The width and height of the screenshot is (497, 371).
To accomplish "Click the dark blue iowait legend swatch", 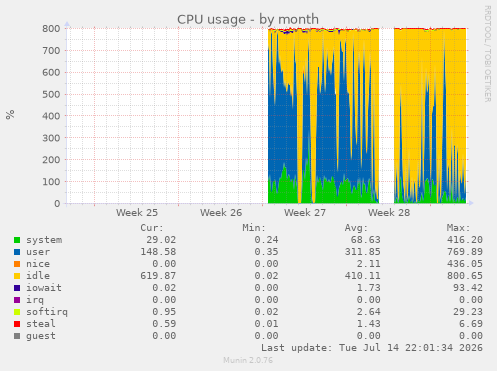I will (17, 288).
